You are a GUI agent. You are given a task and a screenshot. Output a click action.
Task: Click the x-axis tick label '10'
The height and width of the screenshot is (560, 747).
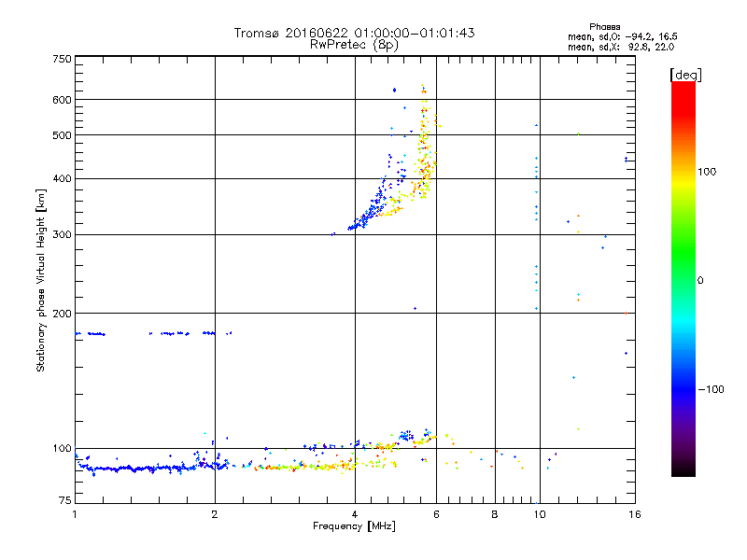pos(540,514)
